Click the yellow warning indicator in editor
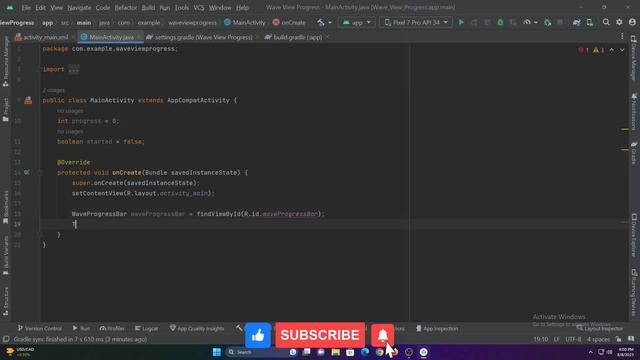 click(x=598, y=50)
